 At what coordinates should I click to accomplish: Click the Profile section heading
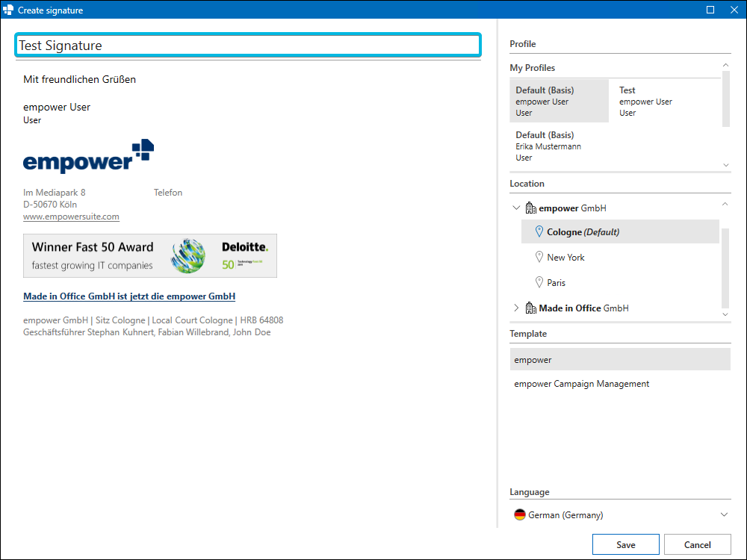pos(523,44)
